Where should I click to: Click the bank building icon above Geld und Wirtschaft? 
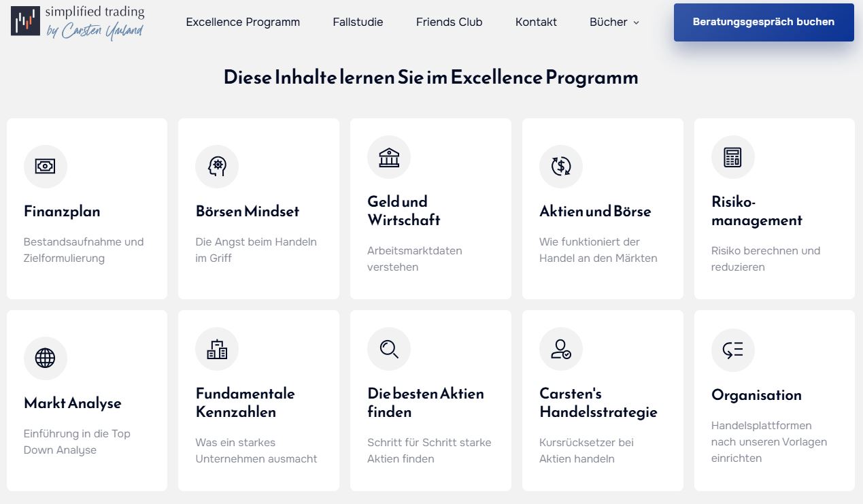pos(388,156)
